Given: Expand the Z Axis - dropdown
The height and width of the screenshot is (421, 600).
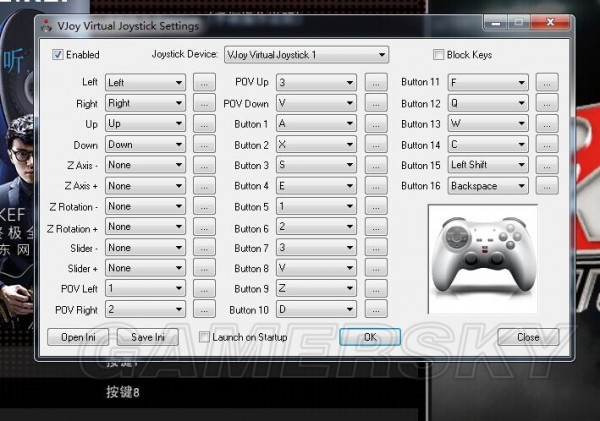Looking at the screenshot, I should (145, 165).
